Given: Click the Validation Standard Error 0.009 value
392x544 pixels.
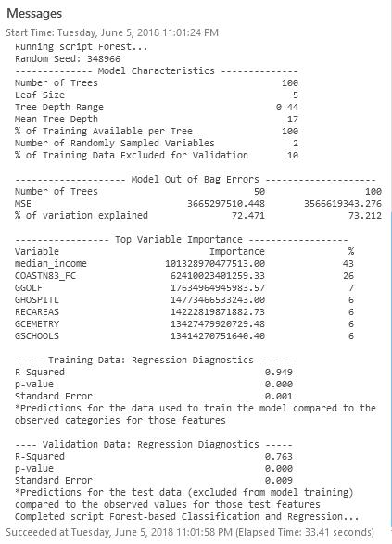Looking at the screenshot, I should pos(279,480).
